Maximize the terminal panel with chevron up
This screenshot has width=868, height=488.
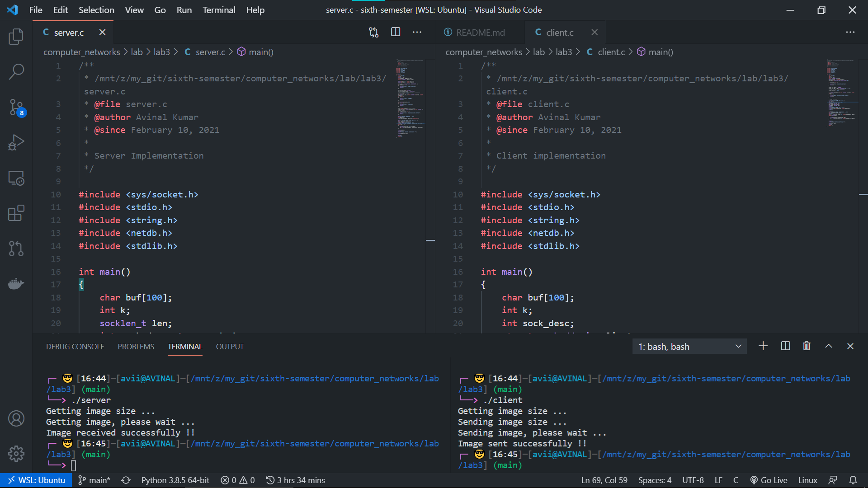829,346
